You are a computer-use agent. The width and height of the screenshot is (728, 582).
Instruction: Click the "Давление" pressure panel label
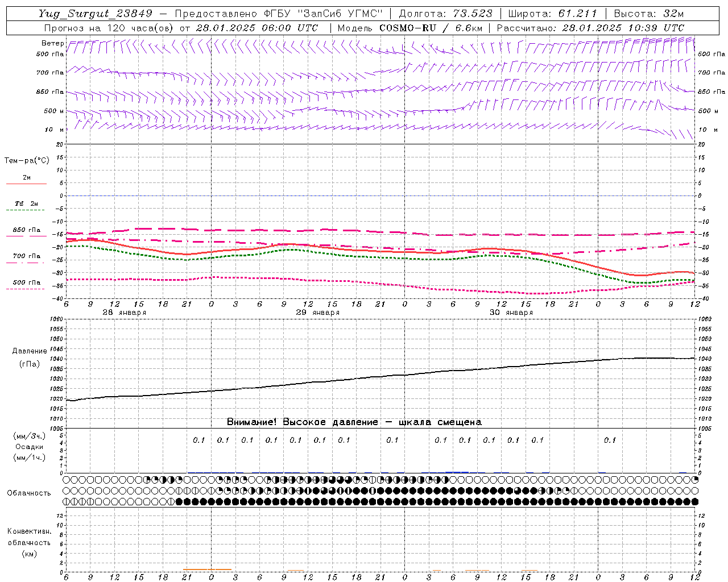click(x=30, y=351)
